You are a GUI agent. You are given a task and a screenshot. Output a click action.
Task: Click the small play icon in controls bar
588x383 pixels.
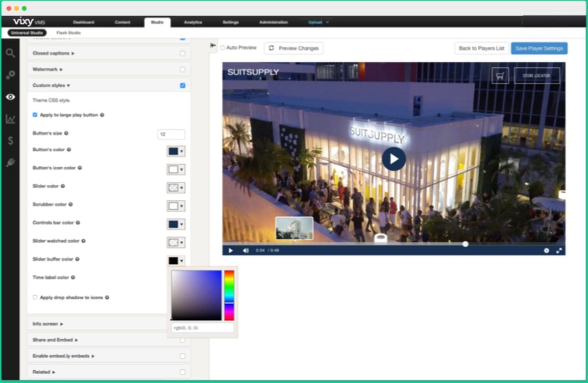click(x=231, y=251)
